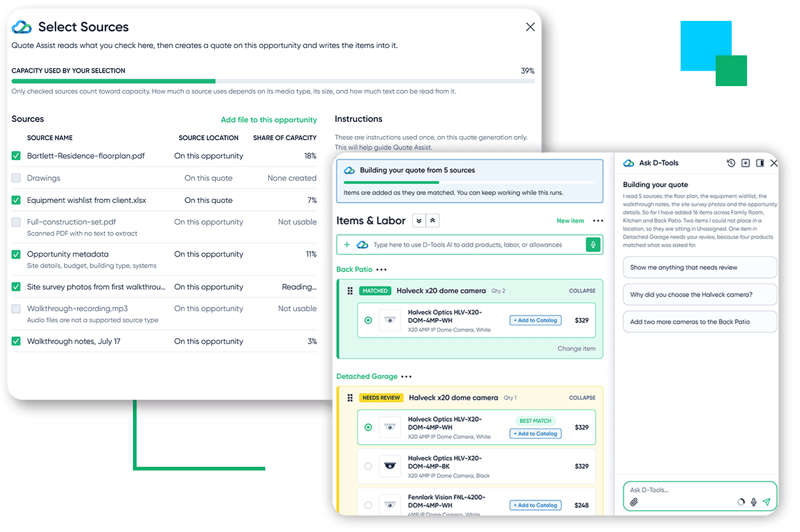
Task: Start a new Ask D-Tools chat
Action: point(746,163)
